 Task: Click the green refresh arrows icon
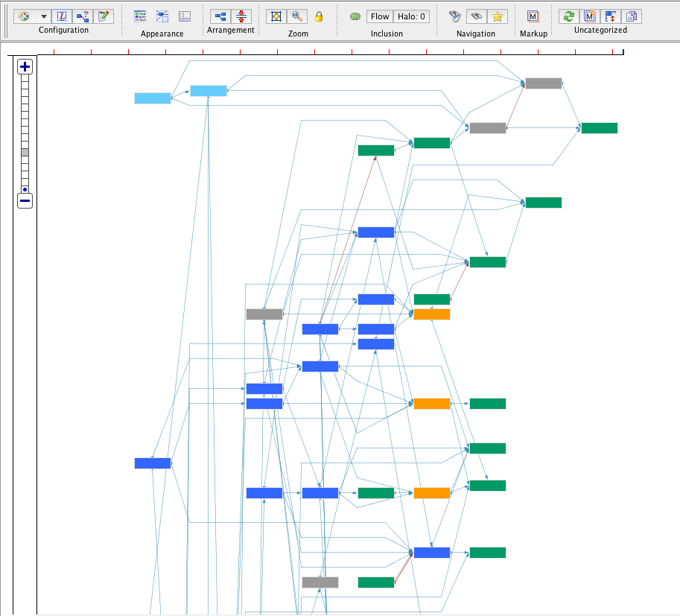coord(569,16)
